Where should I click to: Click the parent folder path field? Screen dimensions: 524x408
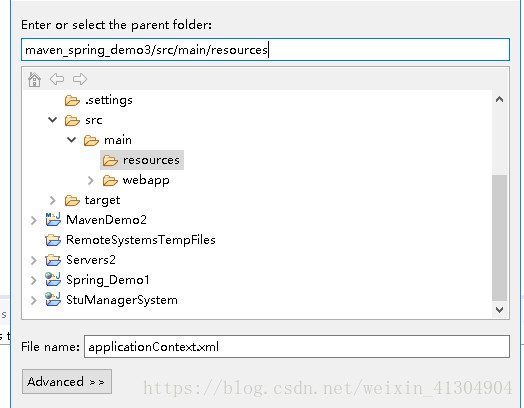tap(265, 50)
